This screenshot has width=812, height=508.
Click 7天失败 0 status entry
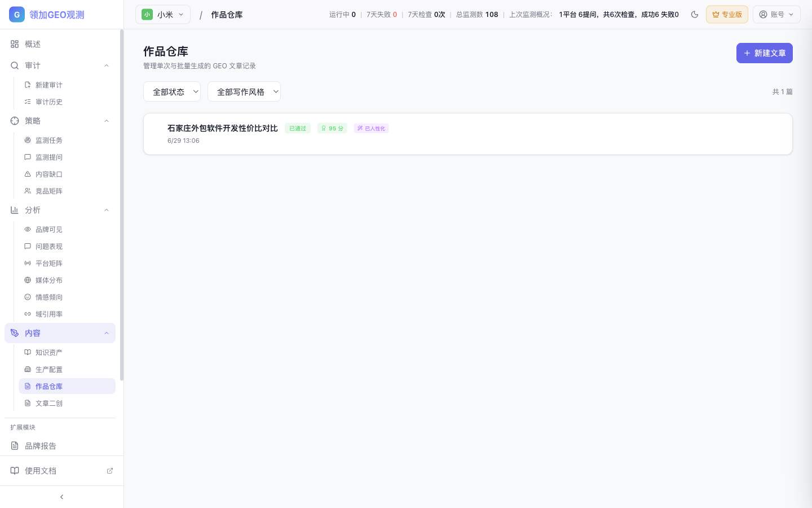[x=382, y=15]
